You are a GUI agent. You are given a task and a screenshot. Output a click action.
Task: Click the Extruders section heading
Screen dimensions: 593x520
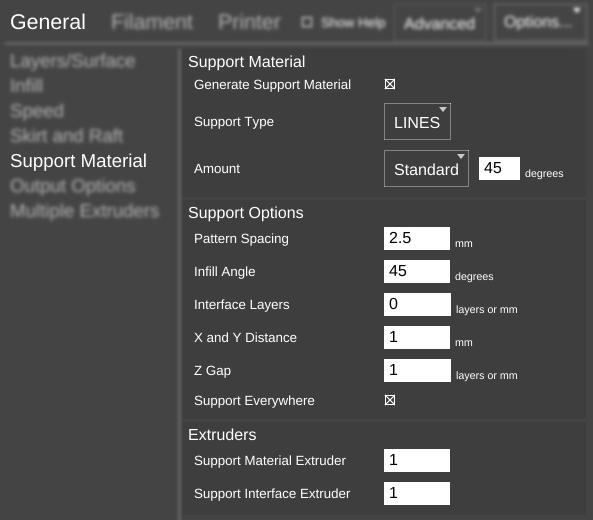point(222,435)
